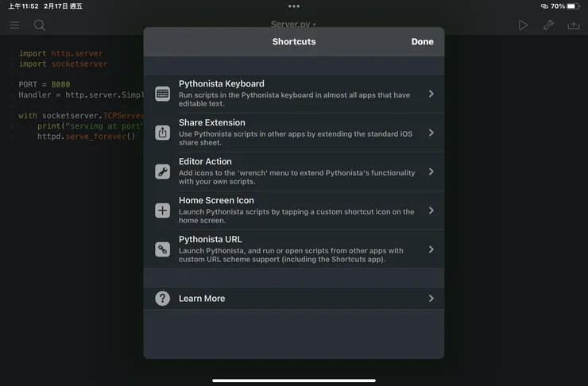The width and height of the screenshot is (588, 386).
Task: Click 'import http.server' code line
Action: 60,53
